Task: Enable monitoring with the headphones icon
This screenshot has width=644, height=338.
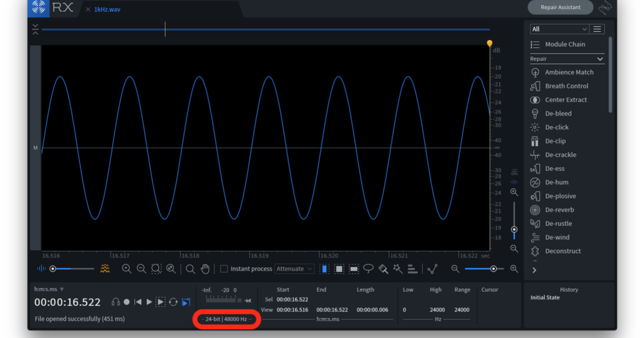Action: click(x=115, y=302)
